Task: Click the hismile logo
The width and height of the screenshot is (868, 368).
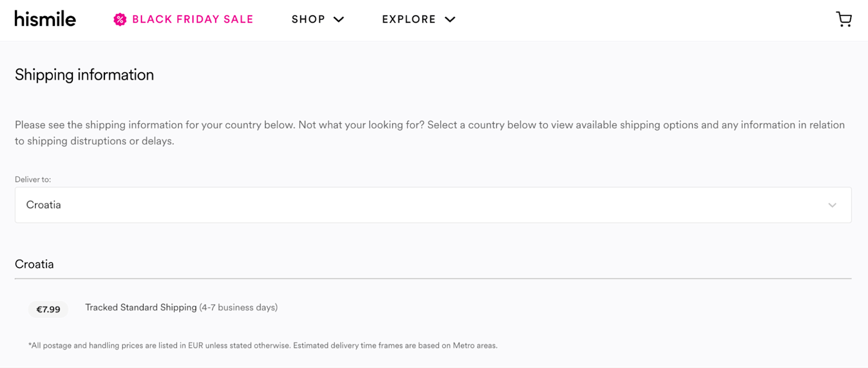Action: (x=45, y=19)
